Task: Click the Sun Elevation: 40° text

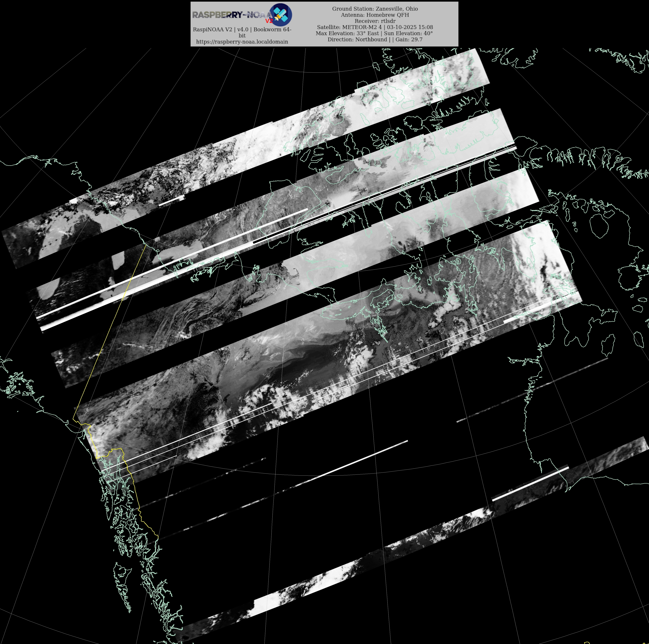Action: pos(408,33)
